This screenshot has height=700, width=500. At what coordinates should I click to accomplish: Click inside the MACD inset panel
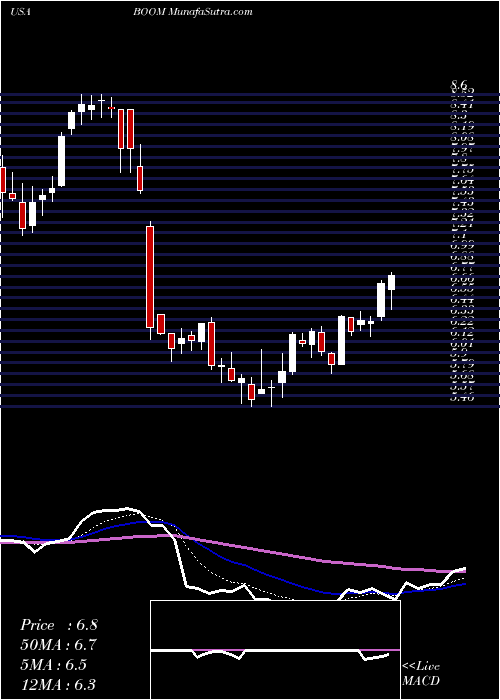275,650
